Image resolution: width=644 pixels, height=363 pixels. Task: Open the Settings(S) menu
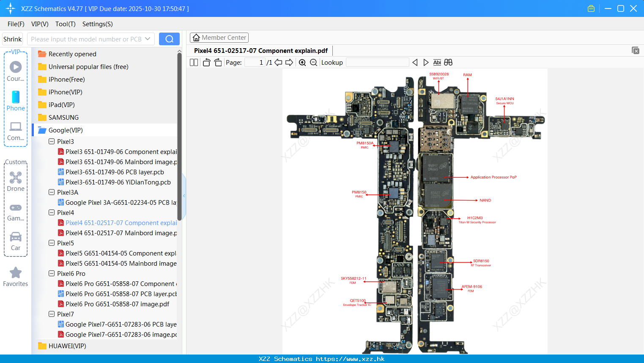pos(98,24)
